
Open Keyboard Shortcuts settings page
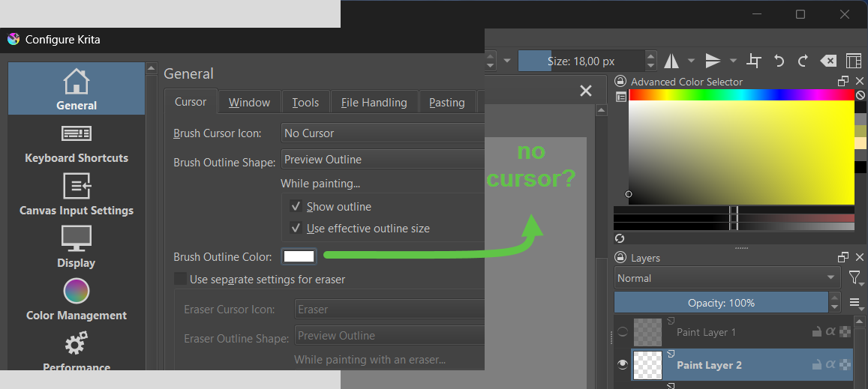click(x=76, y=144)
